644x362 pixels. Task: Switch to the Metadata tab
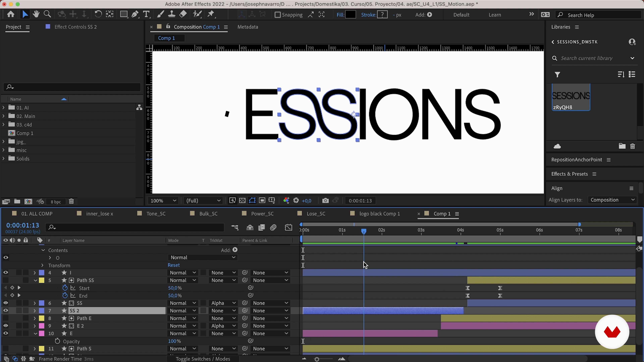pos(248,27)
